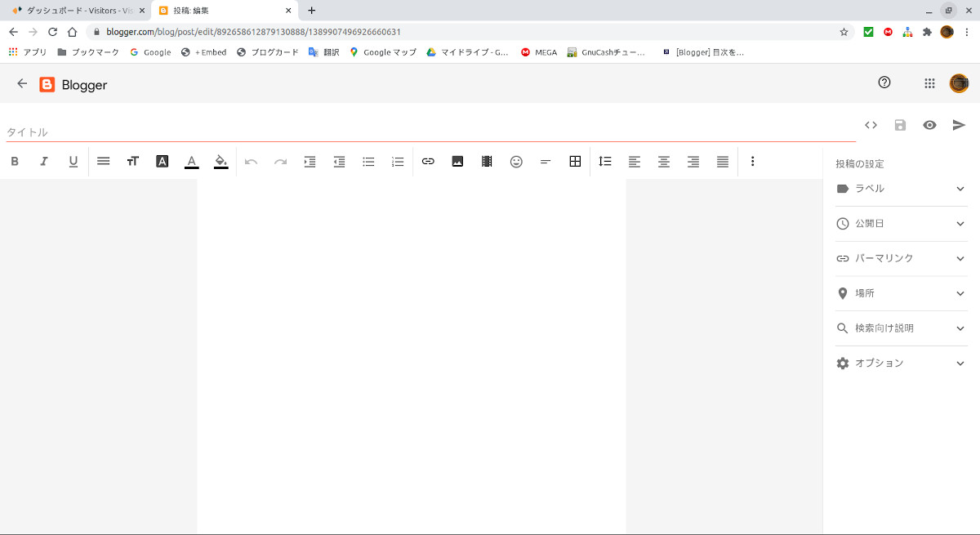Insert a video into the post
The image size is (980, 535).
click(x=487, y=162)
